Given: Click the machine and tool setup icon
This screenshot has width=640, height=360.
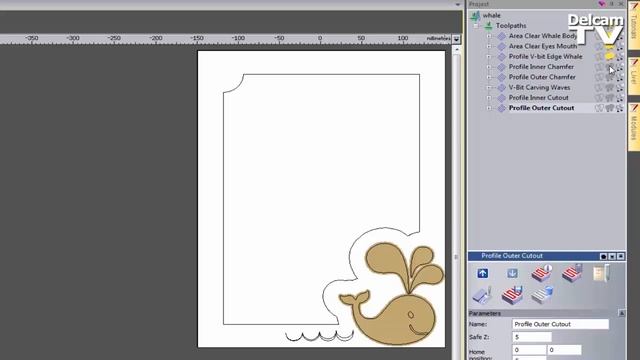Looking at the screenshot, I should [x=482, y=295].
